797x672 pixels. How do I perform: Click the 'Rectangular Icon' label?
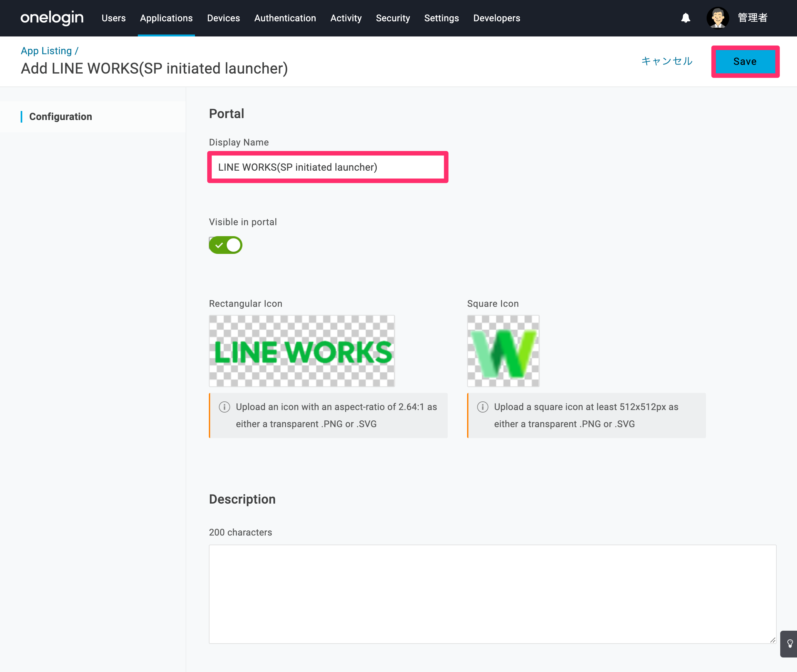(245, 304)
